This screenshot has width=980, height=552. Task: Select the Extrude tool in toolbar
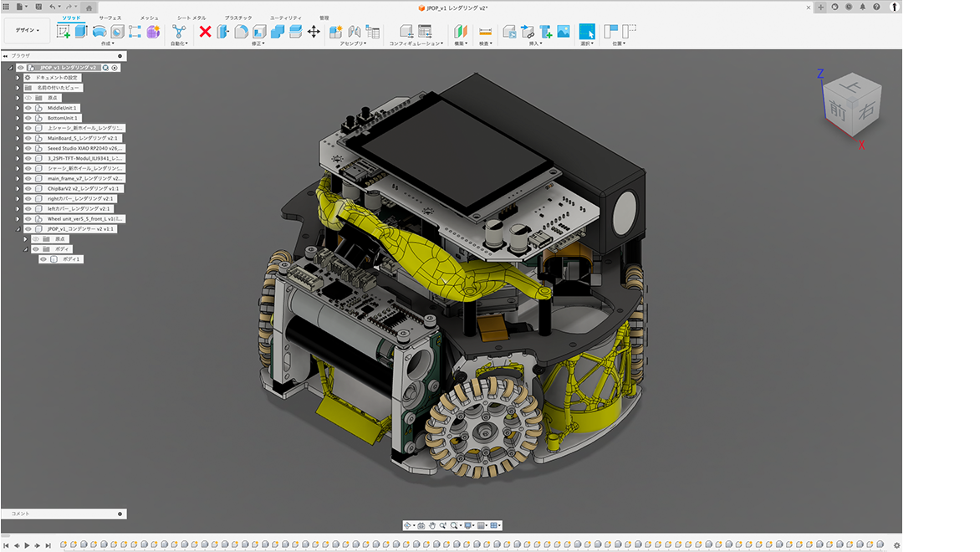81,32
